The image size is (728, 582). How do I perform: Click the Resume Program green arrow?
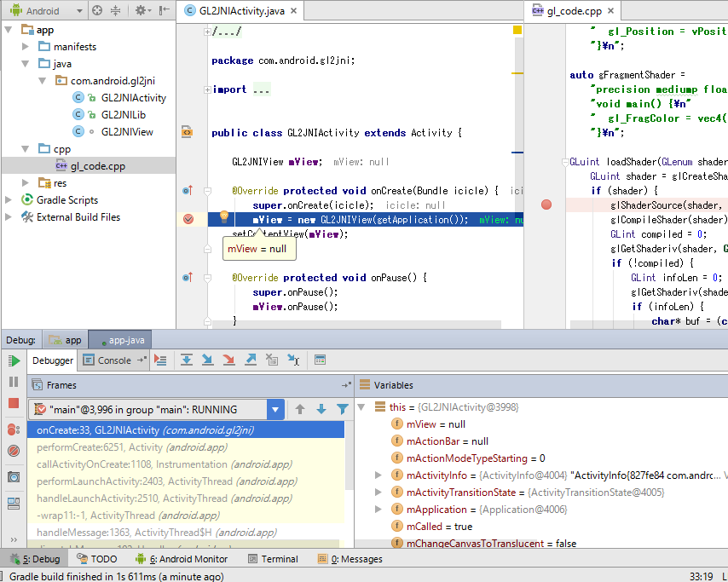click(14, 360)
